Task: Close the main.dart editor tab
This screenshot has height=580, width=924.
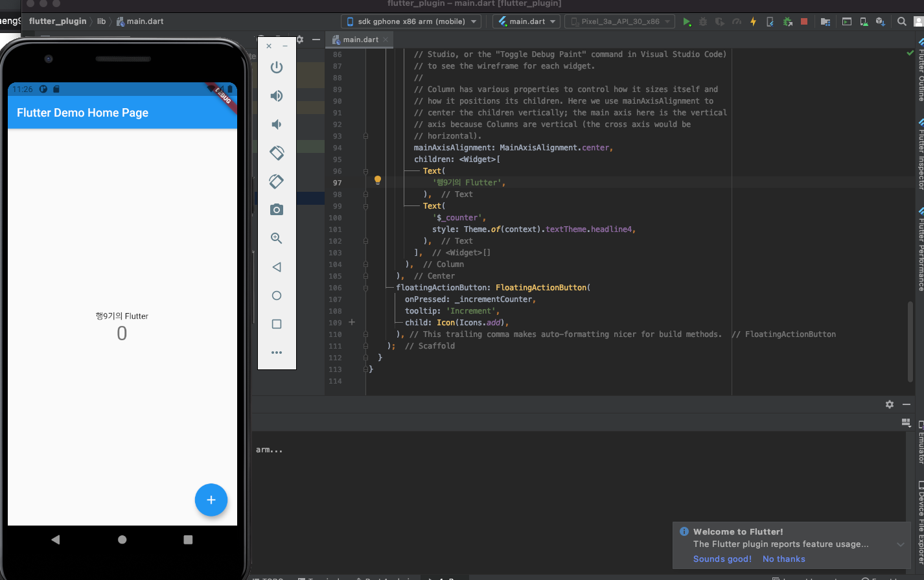Action: tap(386, 40)
